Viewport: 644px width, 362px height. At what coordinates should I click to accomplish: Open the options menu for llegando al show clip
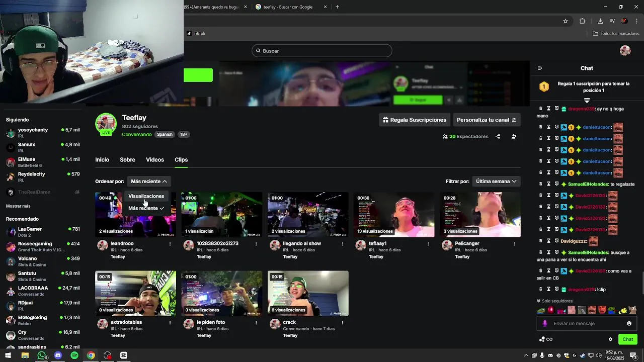click(x=343, y=244)
